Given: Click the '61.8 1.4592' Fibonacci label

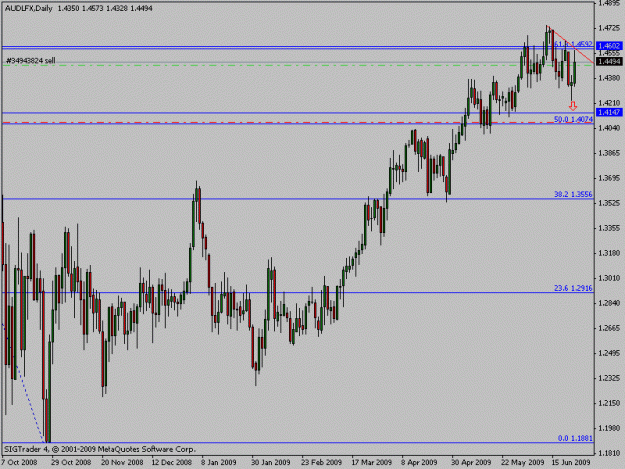Looking at the screenshot, I should click(573, 44).
